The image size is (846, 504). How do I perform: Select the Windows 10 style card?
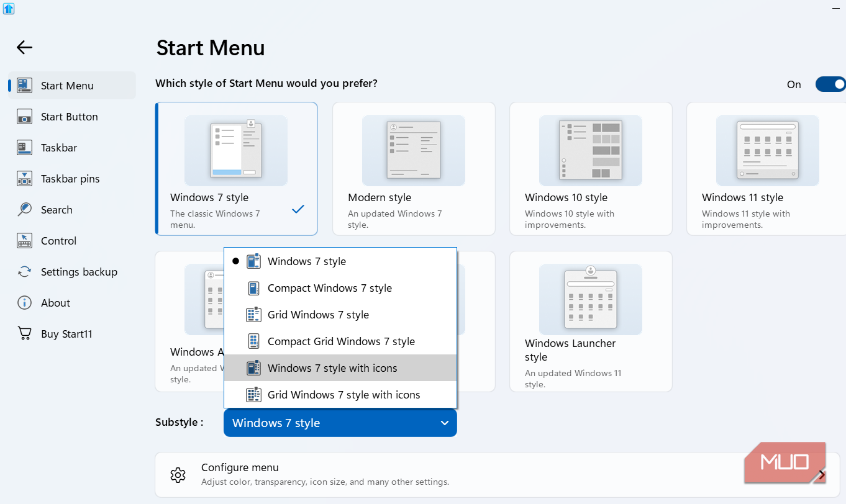pyautogui.click(x=591, y=169)
